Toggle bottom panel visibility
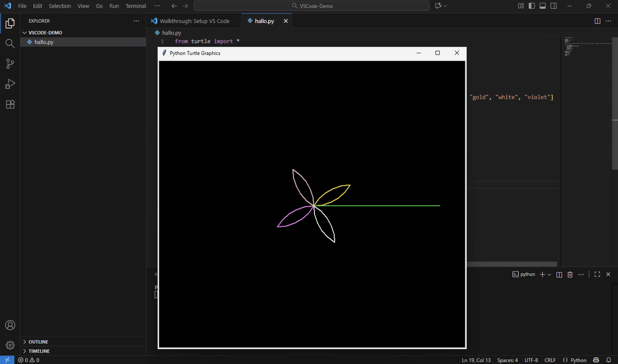Image resolution: width=618 pixels, height=364 pixels. coord(543,6)
